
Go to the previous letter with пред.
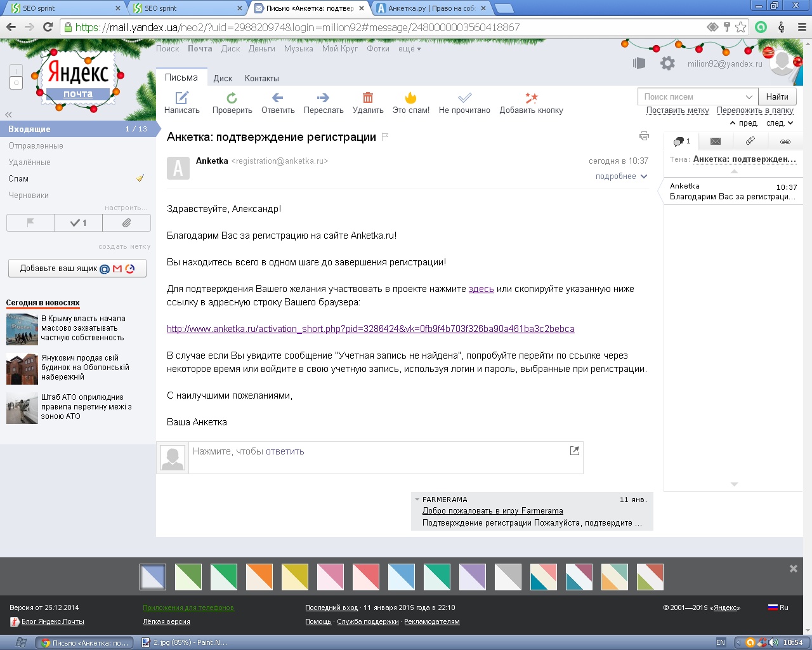(x=744, y=123)
